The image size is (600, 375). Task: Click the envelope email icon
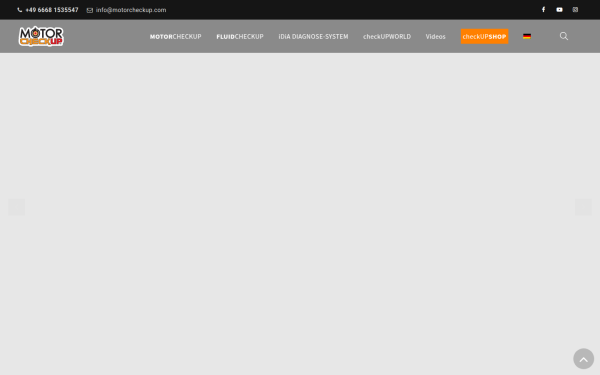[90, 10]
